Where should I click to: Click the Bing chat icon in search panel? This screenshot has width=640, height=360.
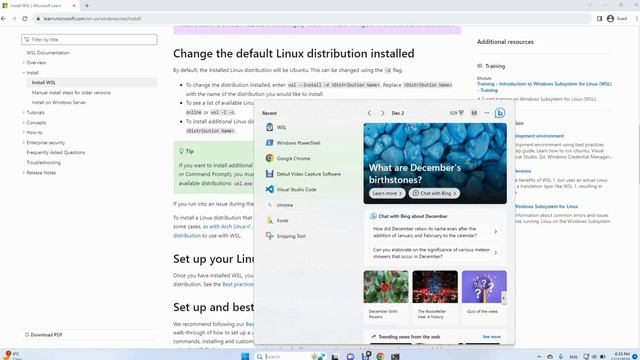pos(500,113)
